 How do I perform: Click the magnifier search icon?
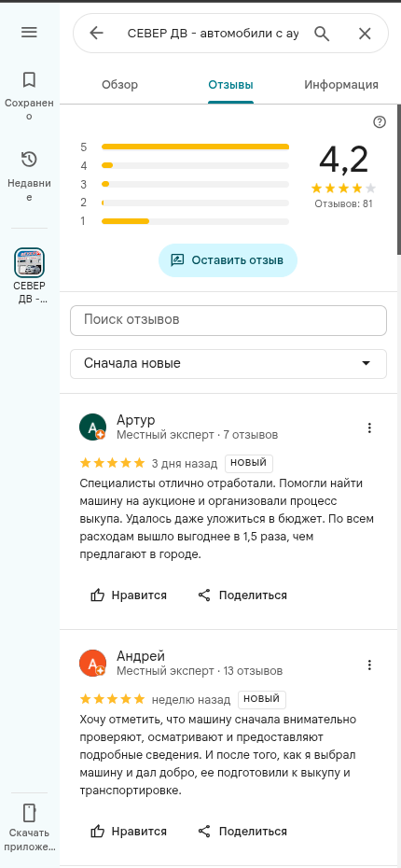tap(322, 34)
